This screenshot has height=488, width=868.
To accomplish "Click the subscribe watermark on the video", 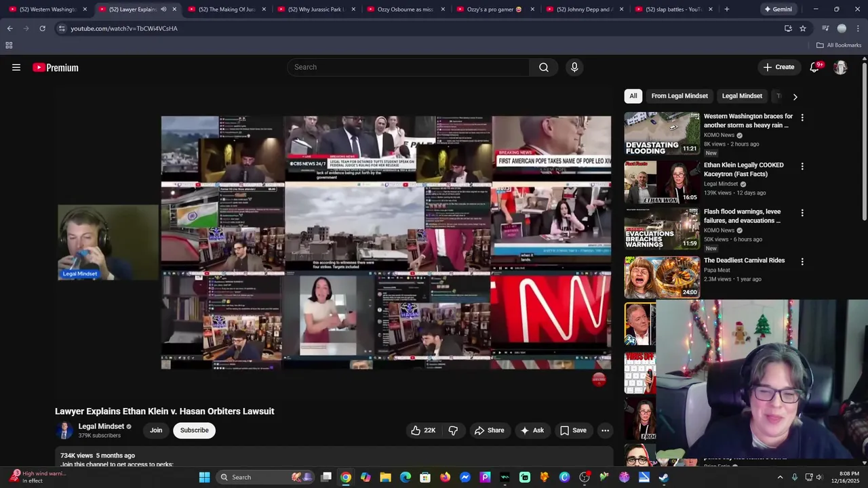I will pyautogui.click(x=599, y=380).
